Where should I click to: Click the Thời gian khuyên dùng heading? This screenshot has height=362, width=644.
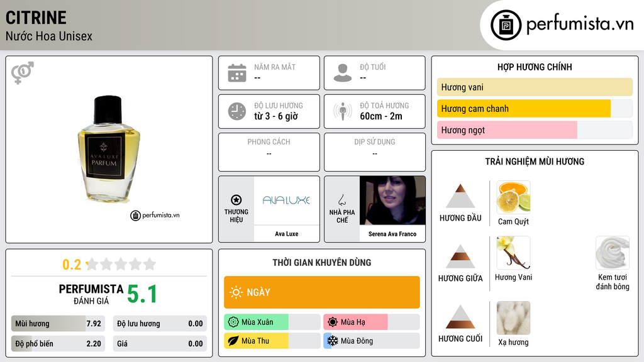[x=321, y=262]
